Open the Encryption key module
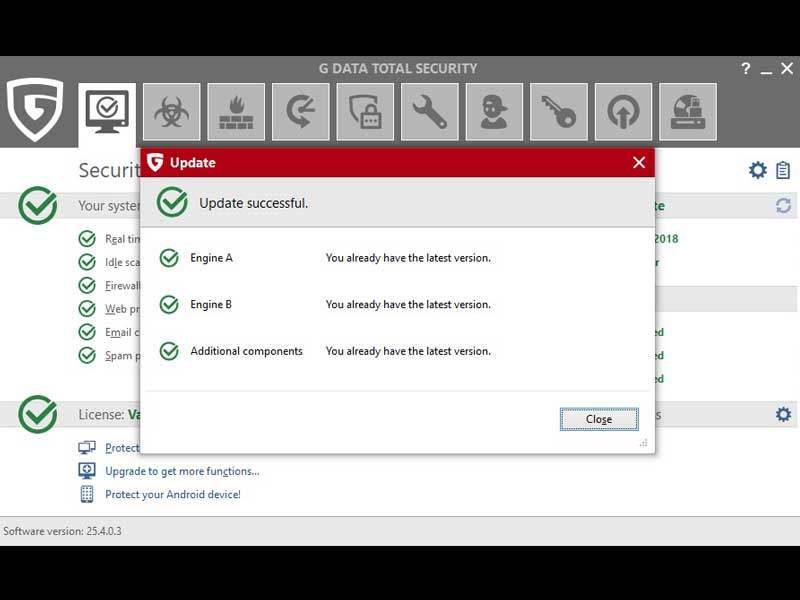800x600 pixels. pyautogui.click(x=558, y=112)
